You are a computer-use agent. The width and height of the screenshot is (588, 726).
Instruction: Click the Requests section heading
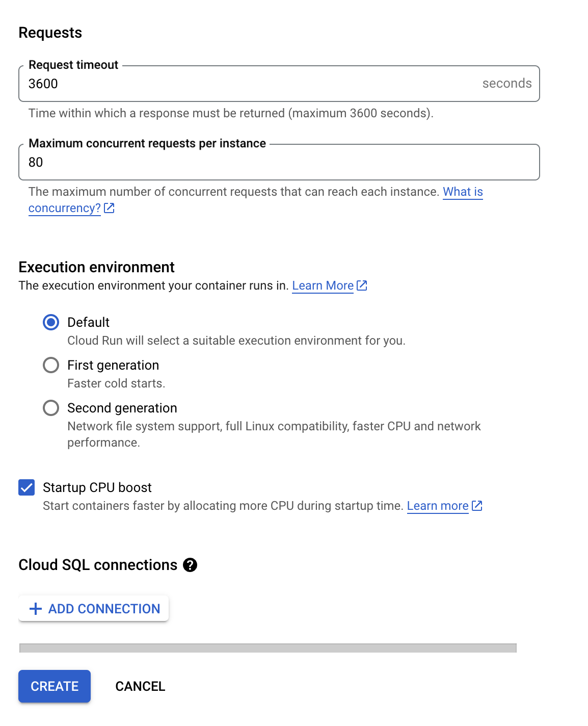coord(50,32)
